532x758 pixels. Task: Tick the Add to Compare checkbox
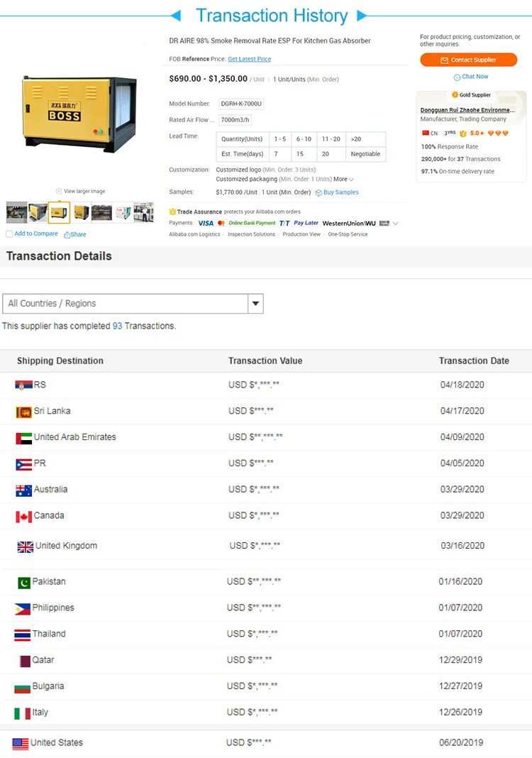point(9,234)
